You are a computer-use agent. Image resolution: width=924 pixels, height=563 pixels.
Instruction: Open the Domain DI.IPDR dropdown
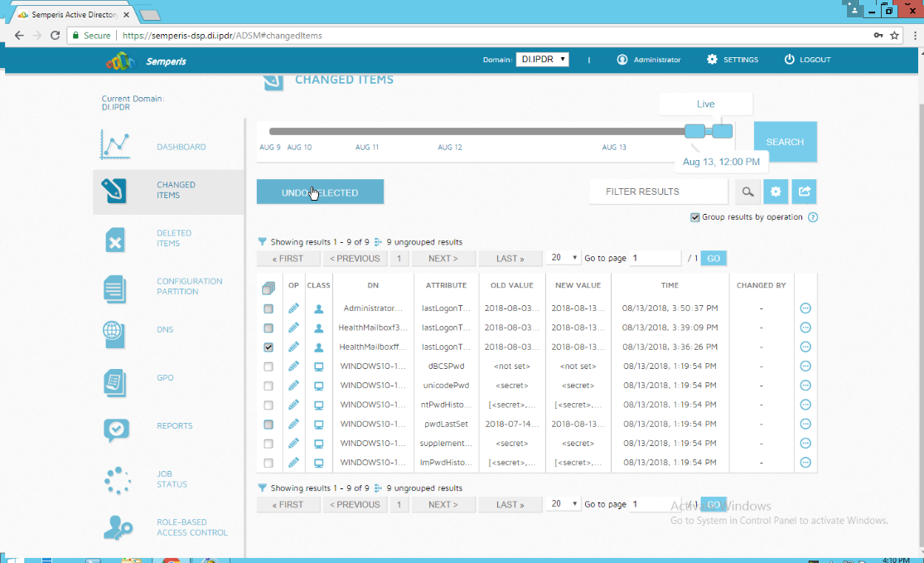tap(542, 60)
